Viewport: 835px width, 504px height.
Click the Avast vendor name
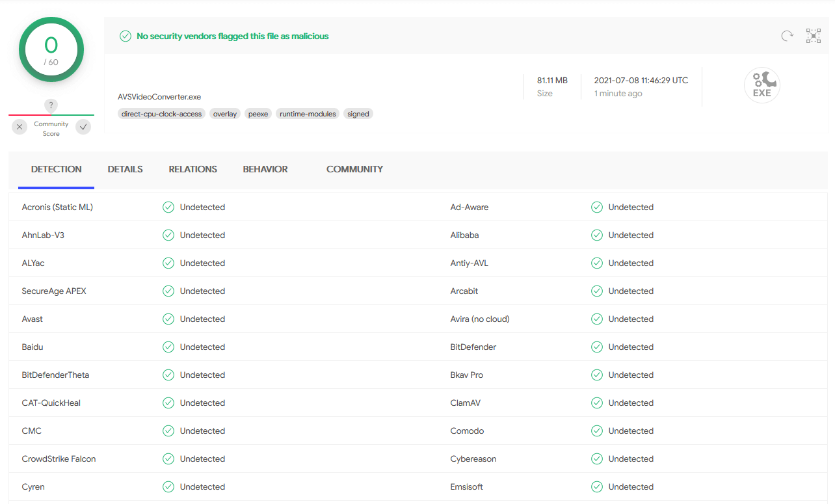(x=33, y=319)
